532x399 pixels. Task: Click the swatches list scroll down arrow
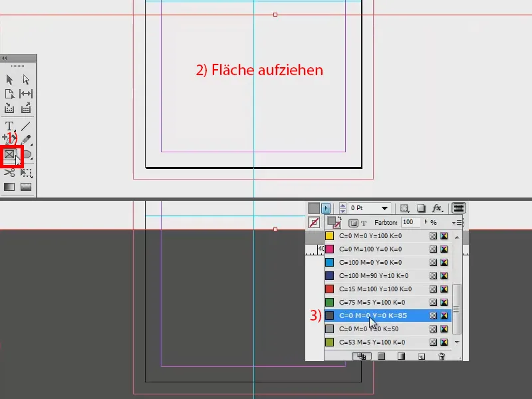[457, 342]
